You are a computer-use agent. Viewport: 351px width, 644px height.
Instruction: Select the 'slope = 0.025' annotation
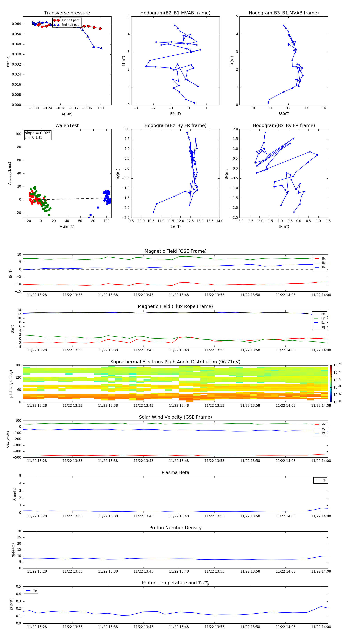point(37,133)
